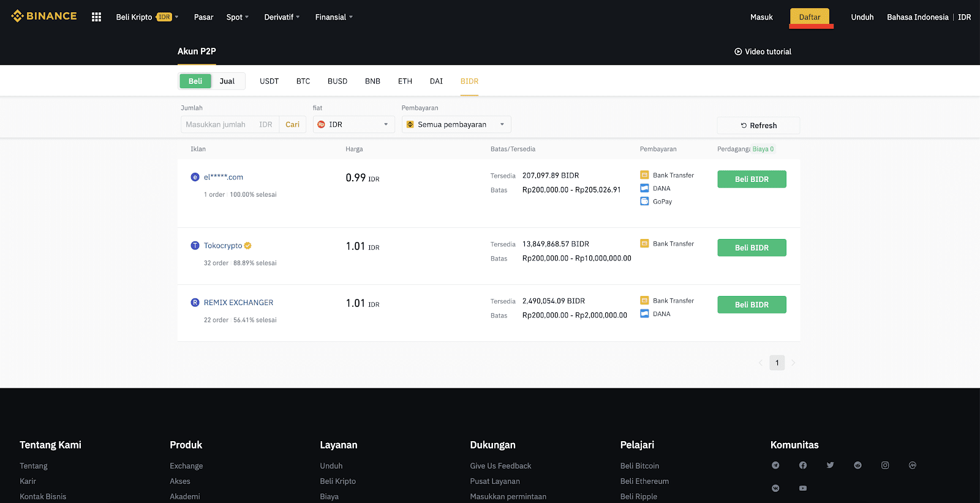
Task: Expand the Spot menu
Action: pyautogui.click(x=238, y=17)
